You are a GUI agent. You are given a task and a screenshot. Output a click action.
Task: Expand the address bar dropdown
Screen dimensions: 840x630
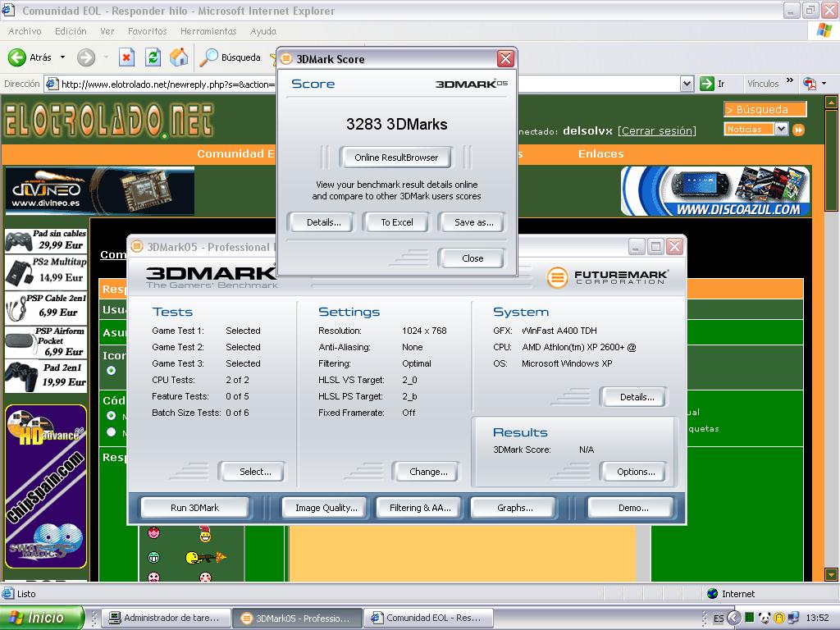(x=687, y=84)
